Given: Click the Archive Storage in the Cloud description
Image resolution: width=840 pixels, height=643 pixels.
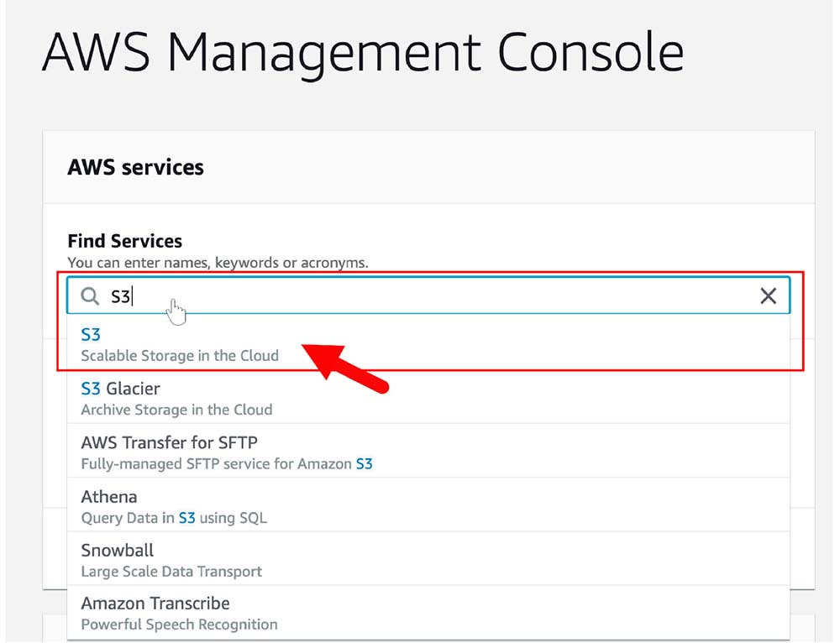Looking at the screenshot, I should 176,410.
